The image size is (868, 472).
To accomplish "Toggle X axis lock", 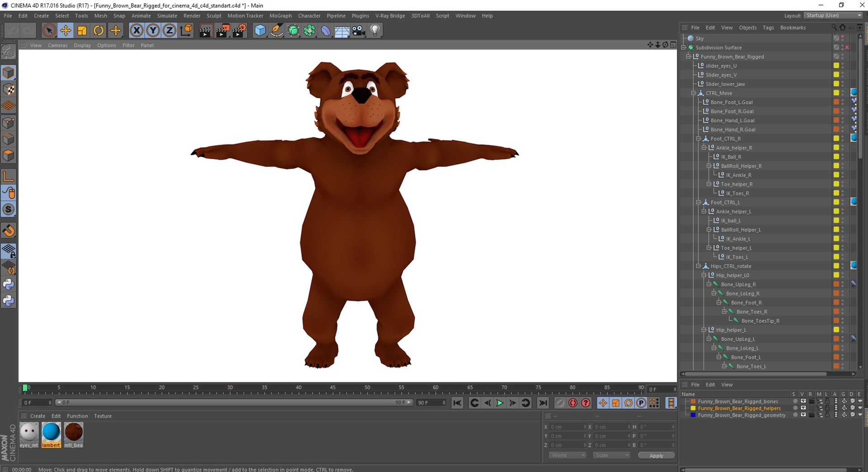I will [137, 31].
